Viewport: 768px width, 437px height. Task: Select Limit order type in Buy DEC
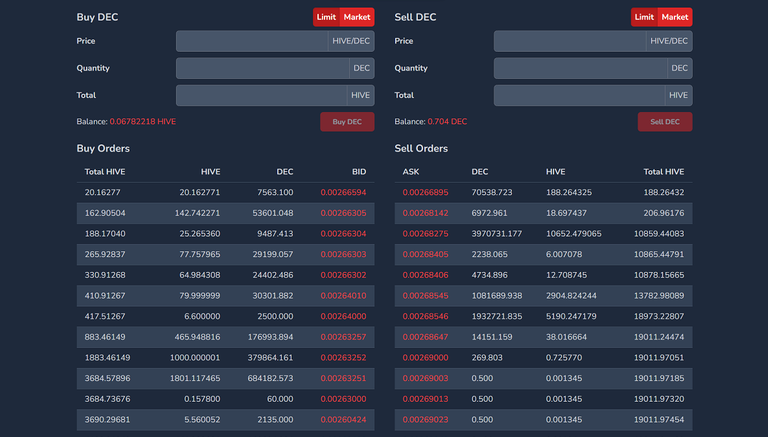tap(326, 17)
